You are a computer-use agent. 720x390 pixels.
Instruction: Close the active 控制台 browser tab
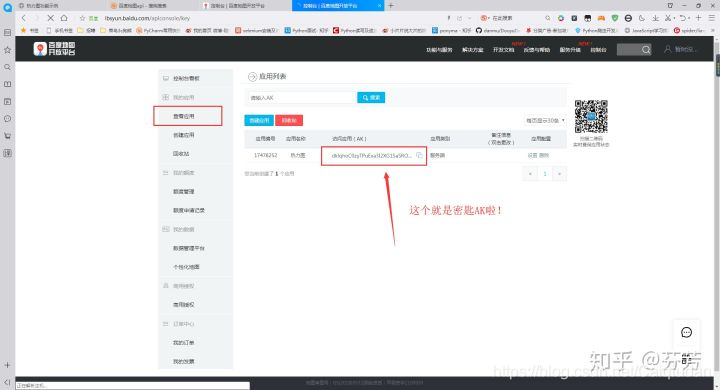click(379, 6)
